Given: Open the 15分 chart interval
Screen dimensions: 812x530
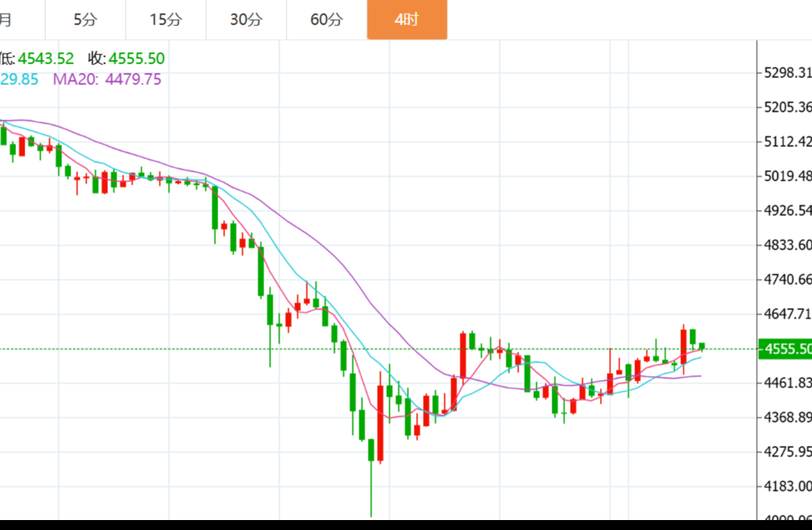Looking at the screenshot, I should point(165,20).
